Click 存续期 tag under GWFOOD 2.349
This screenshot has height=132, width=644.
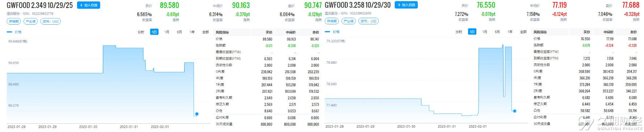pyautogui.click(x=14, y=21)
